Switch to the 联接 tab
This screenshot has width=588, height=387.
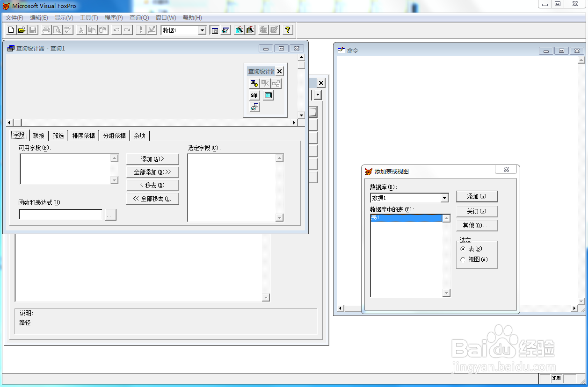click(x=39, y=136)
